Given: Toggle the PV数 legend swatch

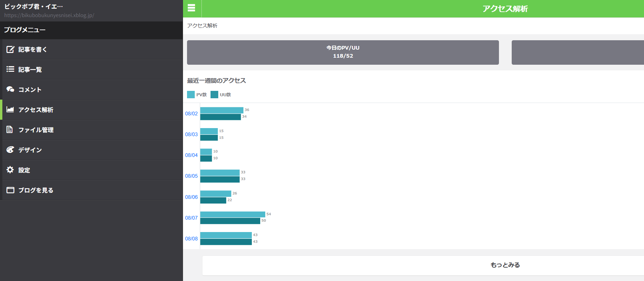Looking at the screenshot, I should 191,95.
